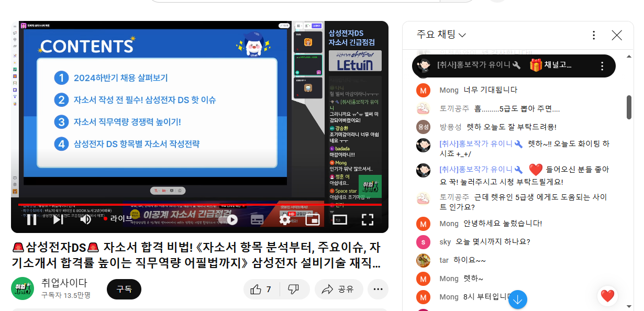Like the video with thumbs up
Screen dimensions: 644x311
tap(261, 290)
